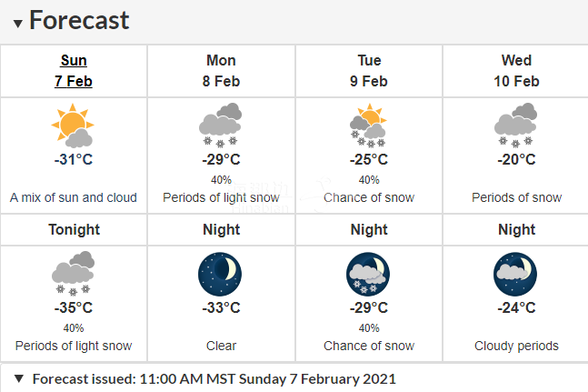Click the Forecast issued timestamp text

tap(214, 379)
